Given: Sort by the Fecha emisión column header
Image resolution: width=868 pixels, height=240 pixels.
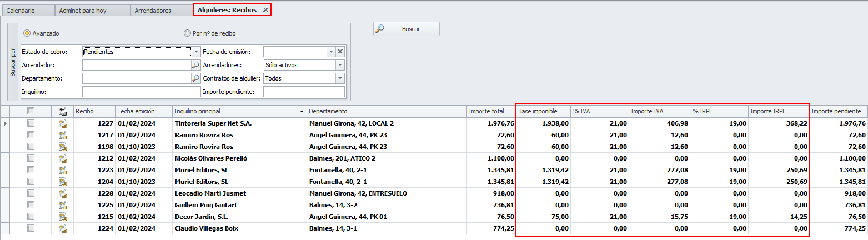Looking at the screenshot, I should click(143, 111).
